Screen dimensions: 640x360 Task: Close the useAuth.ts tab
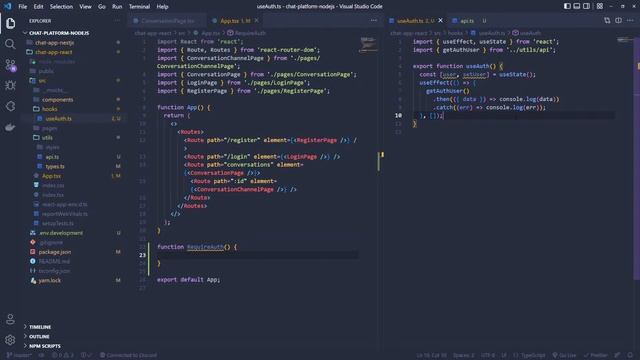[440, 20]
